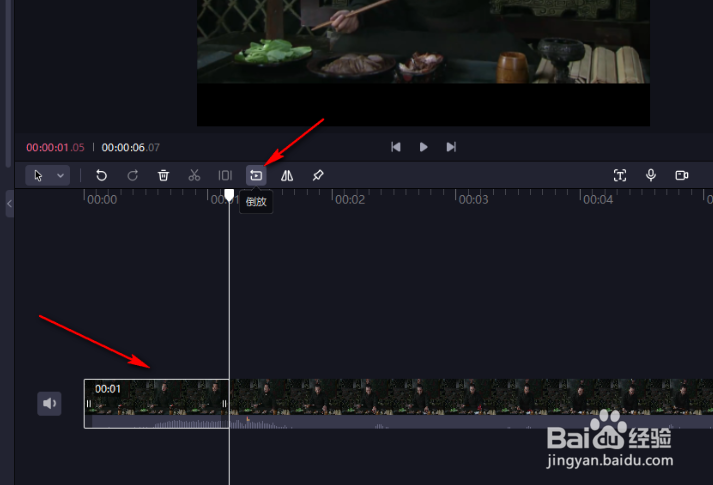Click the freeze frame icon in toolbar

click(225, 175)
